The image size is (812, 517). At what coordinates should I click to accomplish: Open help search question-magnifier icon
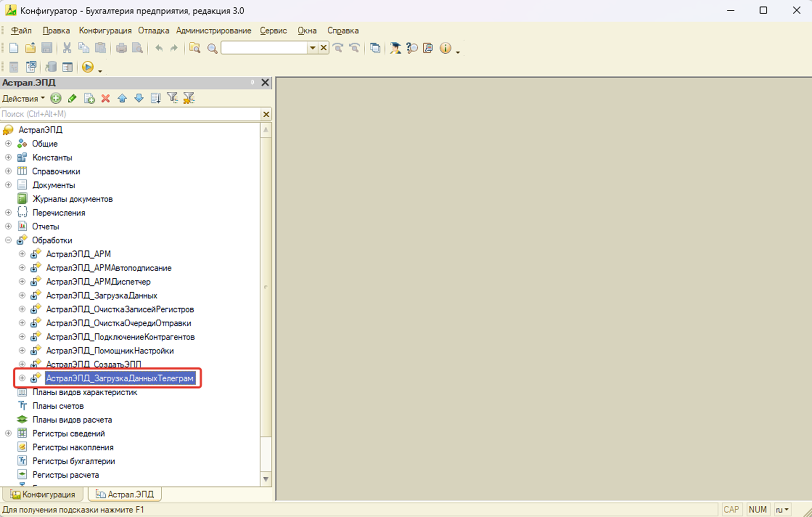pos(412,48)
